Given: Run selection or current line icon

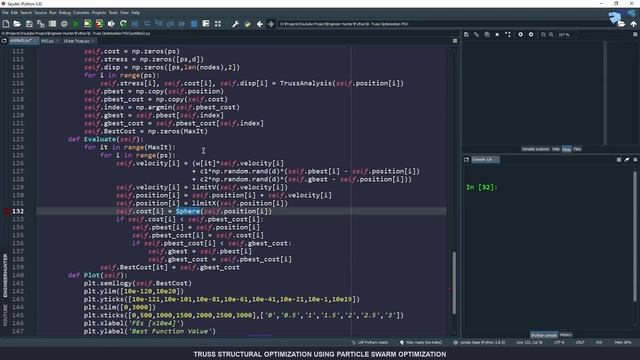Looking at the screenshot, I should coord(111,24).
